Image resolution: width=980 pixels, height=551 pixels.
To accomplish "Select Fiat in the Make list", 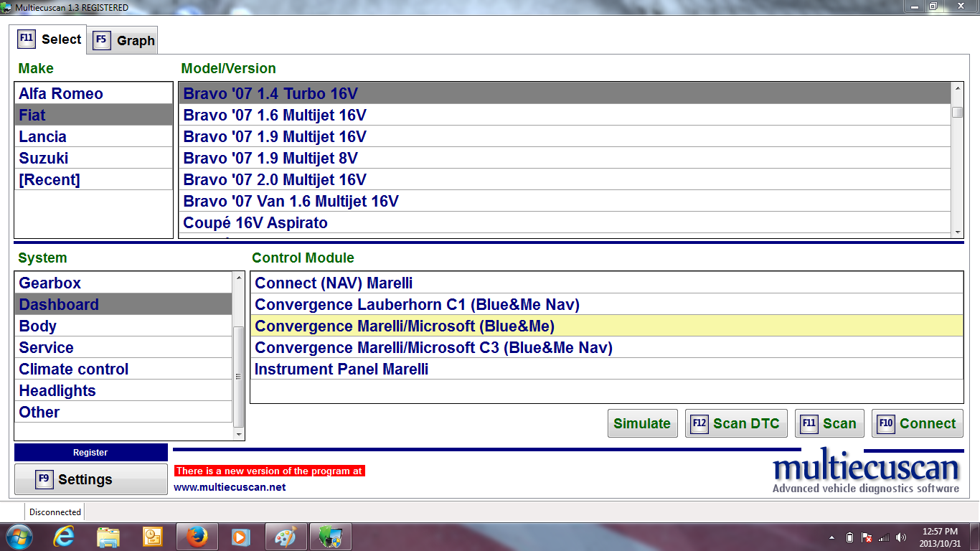I will point(94,115).
